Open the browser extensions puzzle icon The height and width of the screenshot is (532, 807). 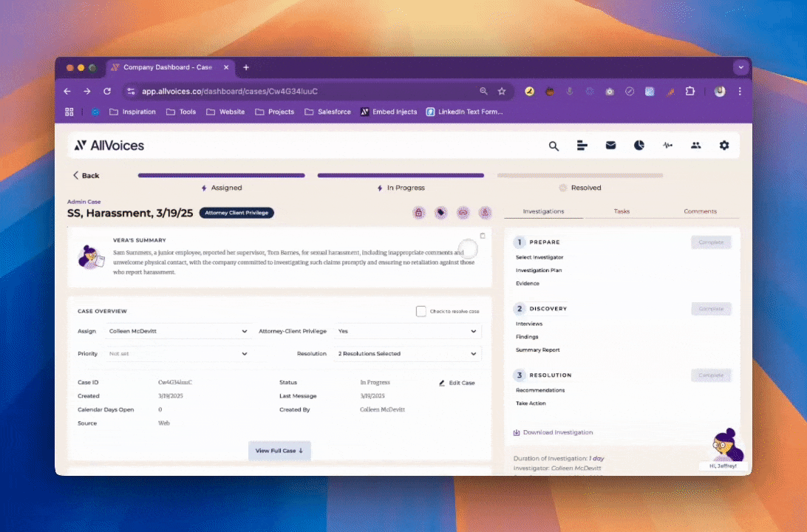690,91
